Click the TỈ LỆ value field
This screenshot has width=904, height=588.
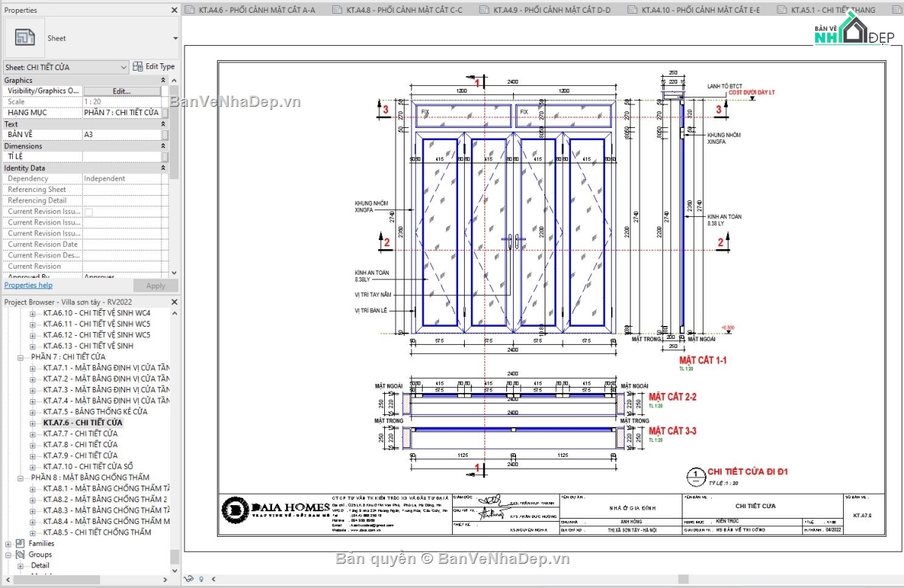pyautogui.click(x=122, y=157)
